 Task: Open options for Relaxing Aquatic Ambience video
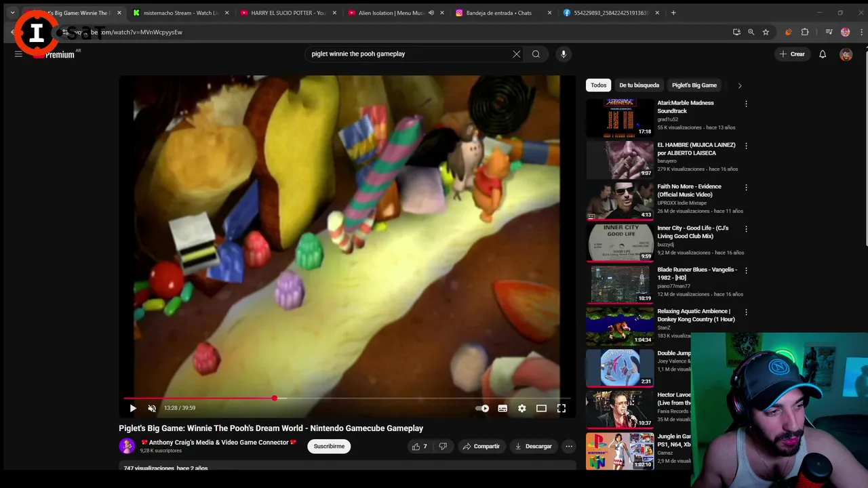(746, 312)
